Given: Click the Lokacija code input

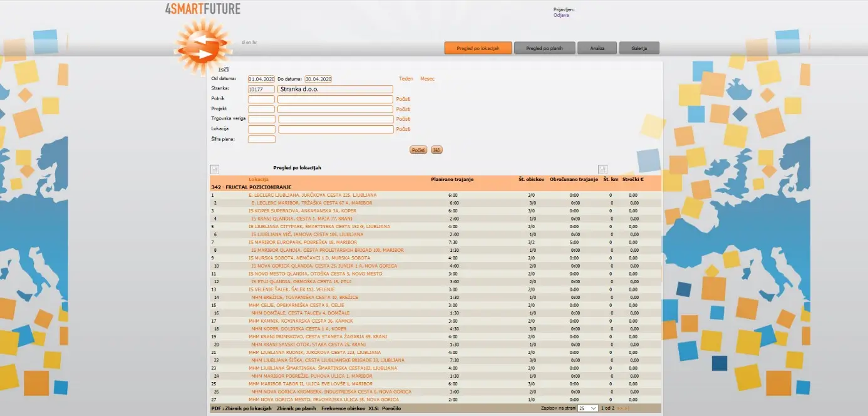Looking at the screenshot, I should click(x=261, y=129).
